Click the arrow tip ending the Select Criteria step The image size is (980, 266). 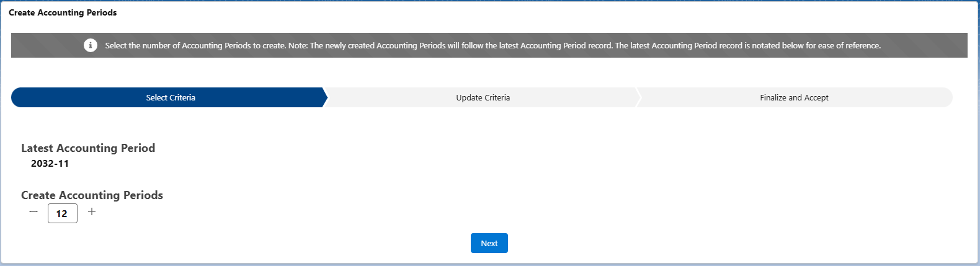[x=324, y=97]
